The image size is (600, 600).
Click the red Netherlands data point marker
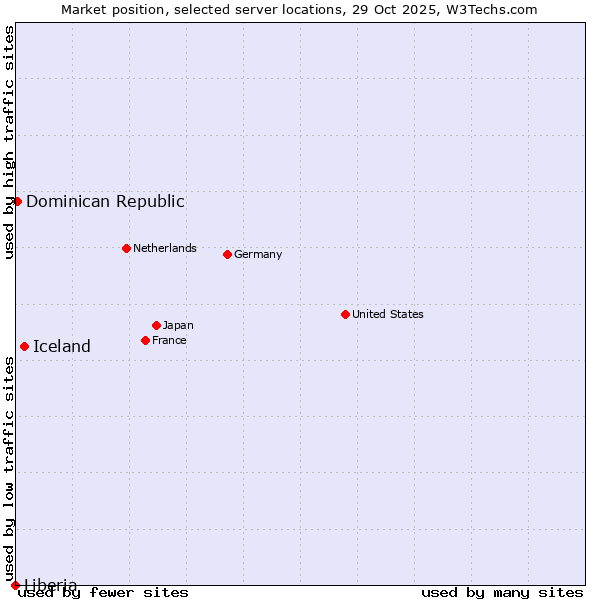pyautogui.click(x=126, y=248)
